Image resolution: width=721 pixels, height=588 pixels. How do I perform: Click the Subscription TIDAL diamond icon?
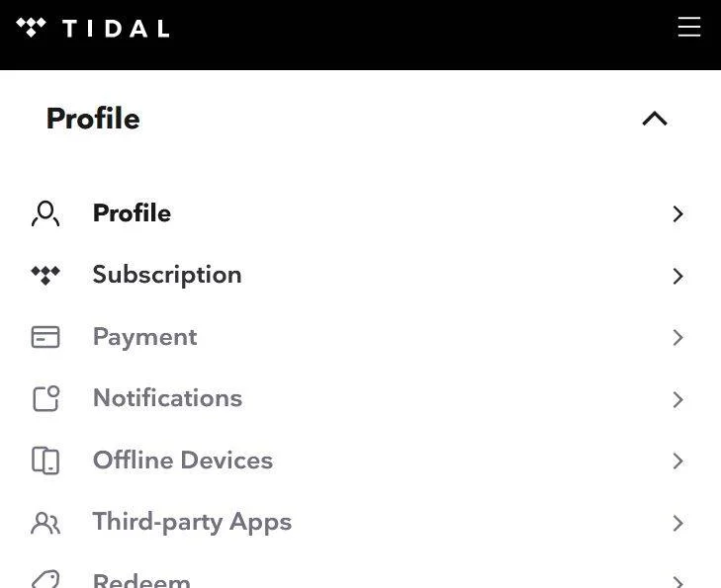point(45,275)
